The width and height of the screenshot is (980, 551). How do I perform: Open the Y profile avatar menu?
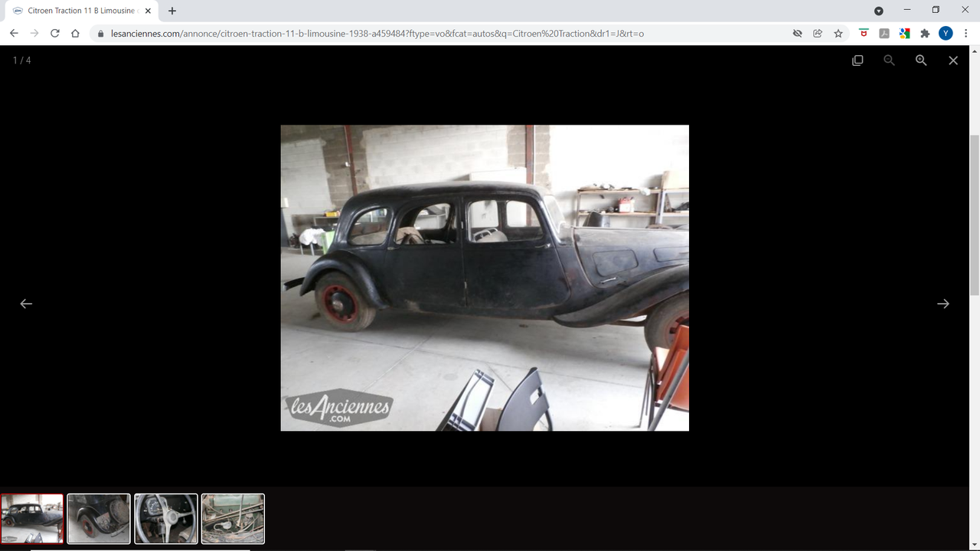point(946,34)
